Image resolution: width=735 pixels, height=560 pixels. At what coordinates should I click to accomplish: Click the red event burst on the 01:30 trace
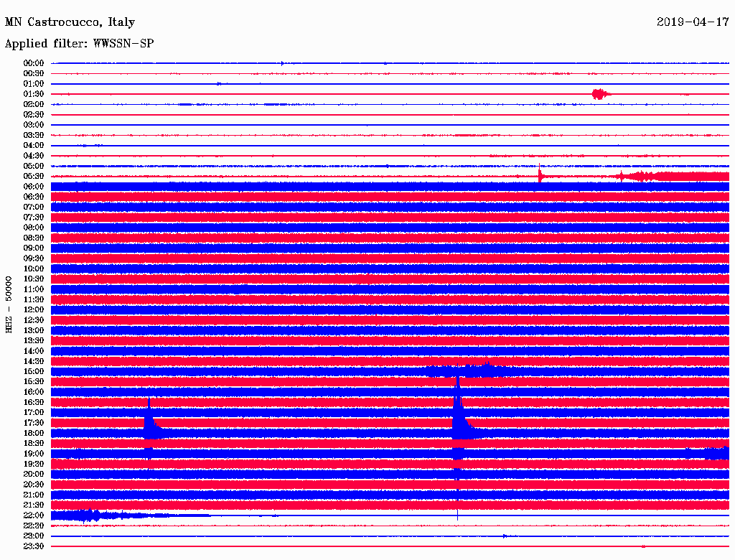(601, 94)
